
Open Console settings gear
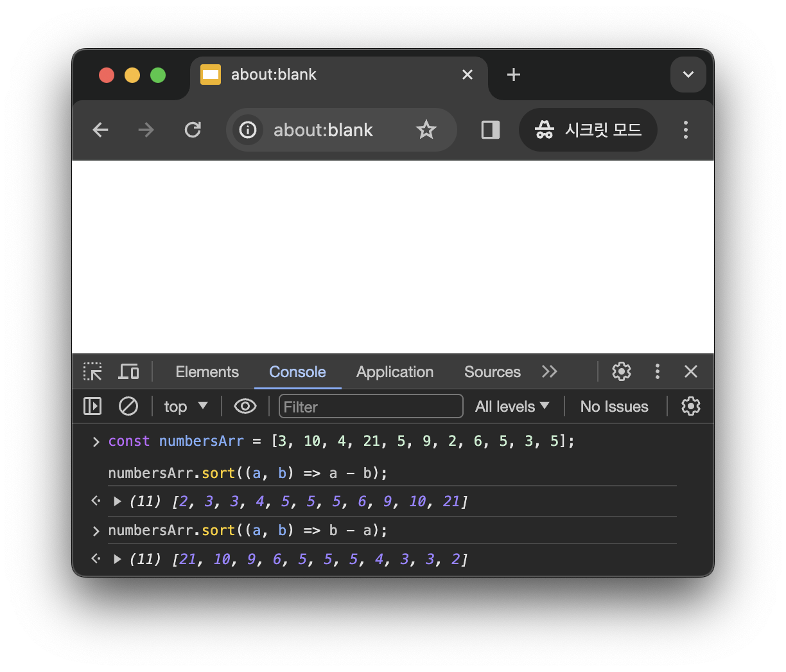[x=691, y=406]
